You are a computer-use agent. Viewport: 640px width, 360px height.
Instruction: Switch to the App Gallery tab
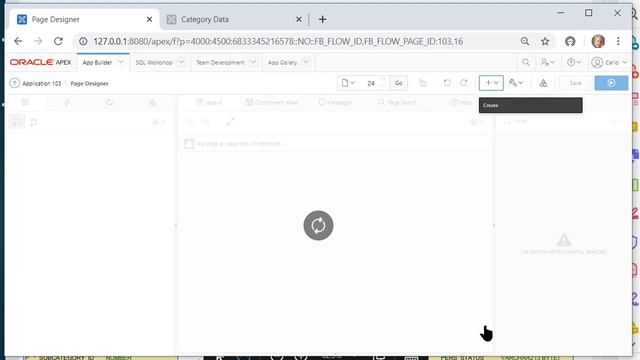pos(282,62)
